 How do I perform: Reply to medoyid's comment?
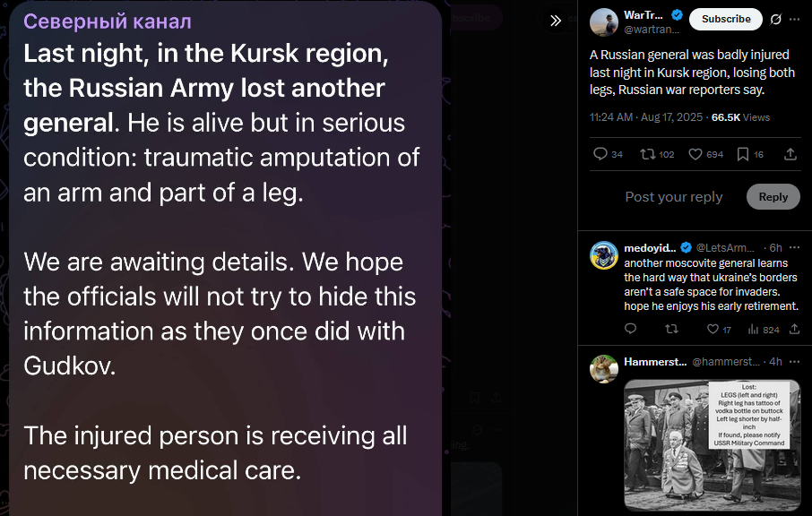[630, 329]
